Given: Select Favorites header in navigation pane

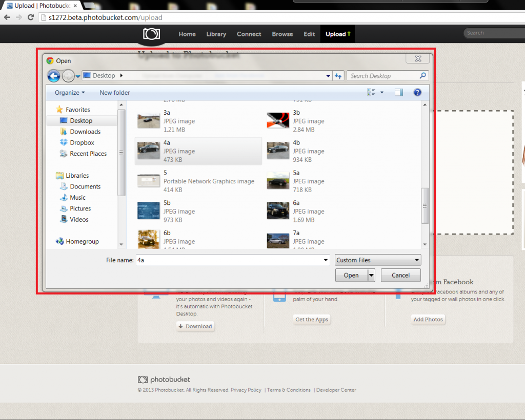Looking at the screenshot, I should pos(78,110).
